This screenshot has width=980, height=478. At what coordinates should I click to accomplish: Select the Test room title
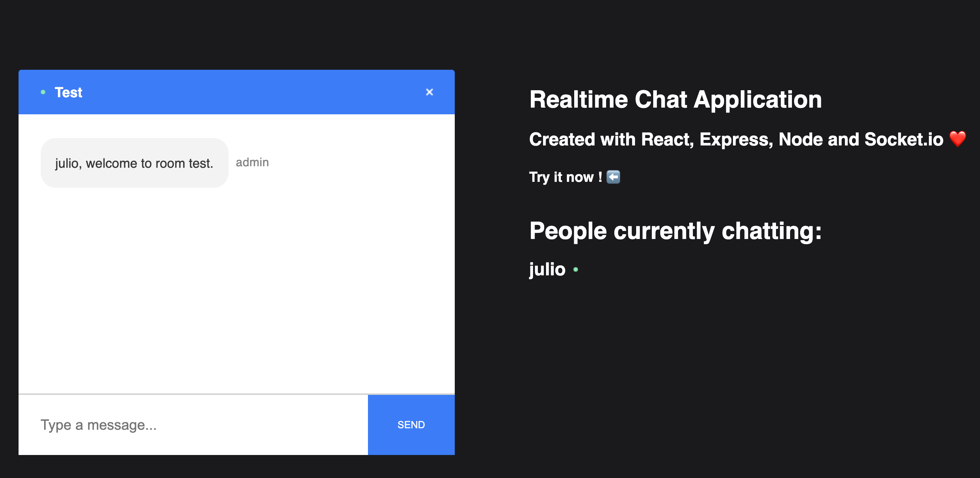tap(69, 92)
